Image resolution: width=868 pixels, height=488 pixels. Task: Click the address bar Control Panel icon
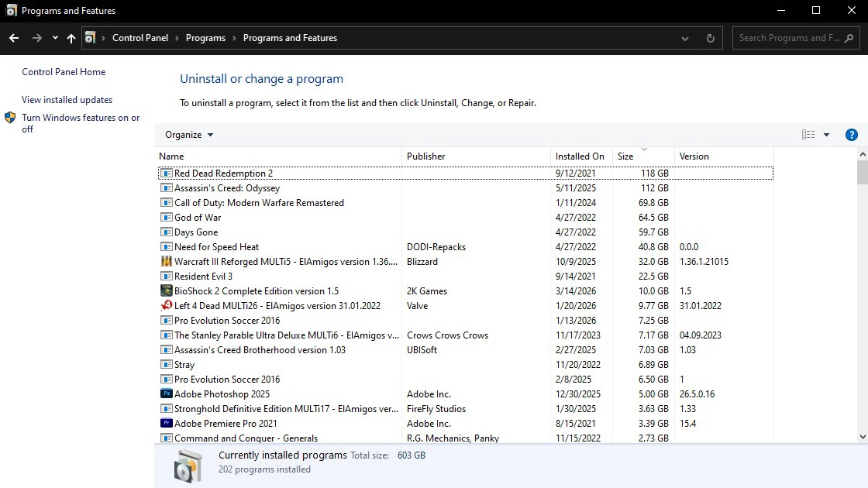(90, 38)
